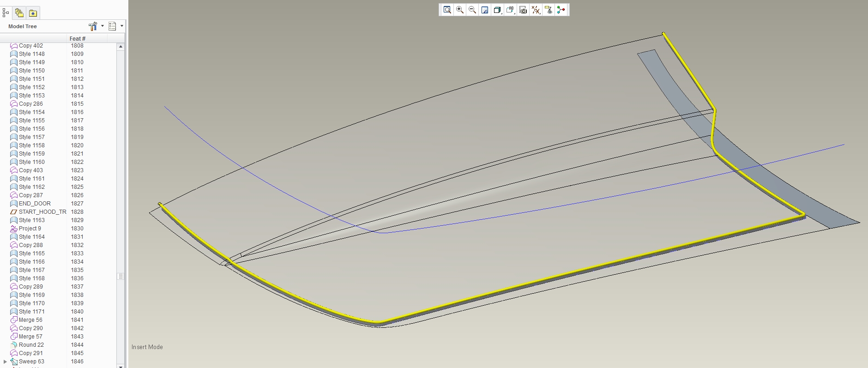Open Model Tree Settings hammer icon
The width and height of the screenshot is (868, 368).
(93, 26)
